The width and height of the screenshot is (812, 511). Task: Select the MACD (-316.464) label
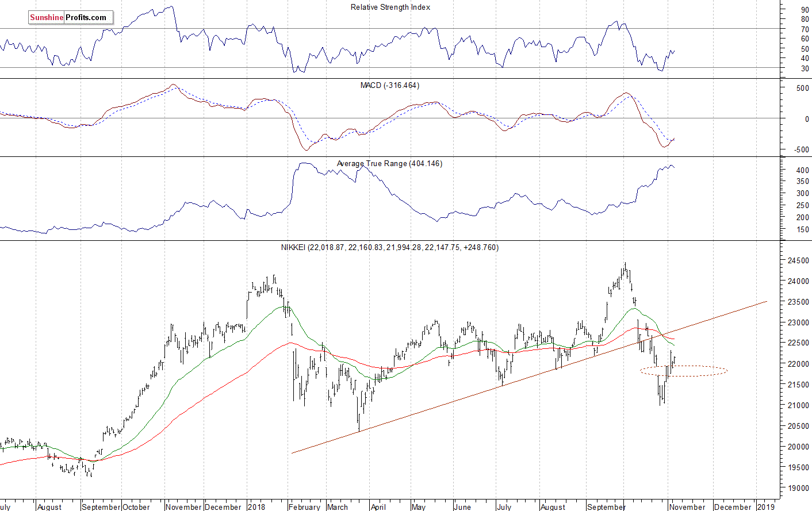[390, 86]
